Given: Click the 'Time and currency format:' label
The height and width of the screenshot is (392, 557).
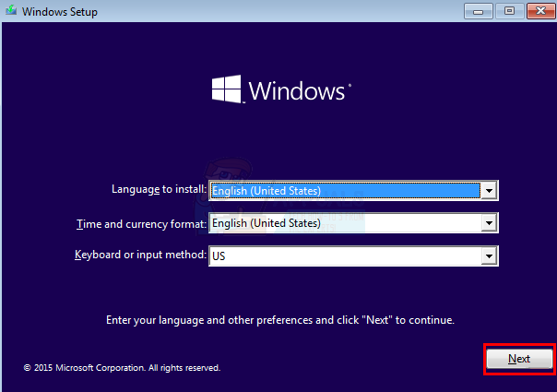Looking at the screenshot, I should (x=141, y=224).
